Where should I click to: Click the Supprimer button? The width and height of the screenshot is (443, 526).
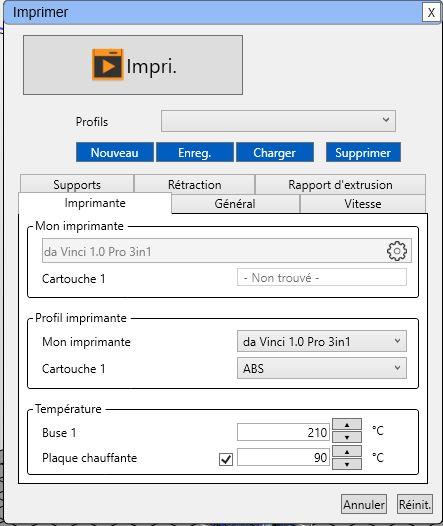click(x=363, y=152)
